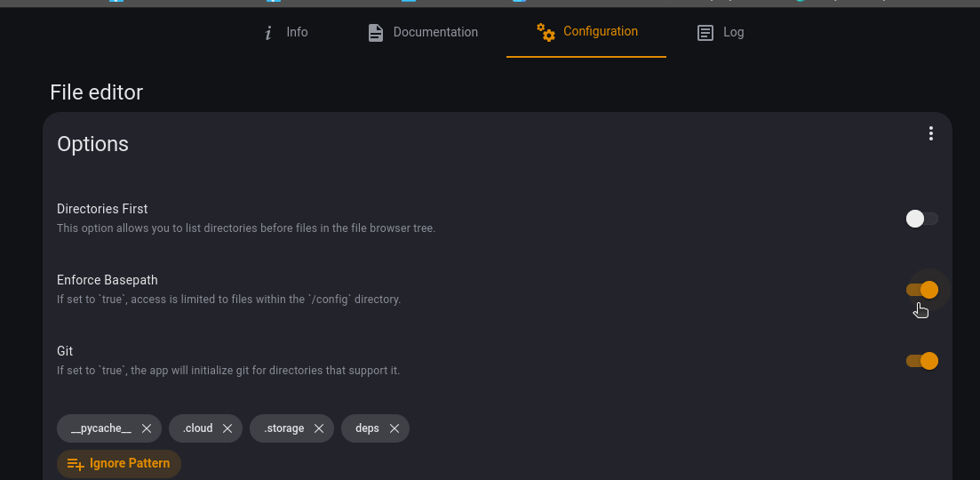
Task: Open the Info tab
Action: [285, 32]
